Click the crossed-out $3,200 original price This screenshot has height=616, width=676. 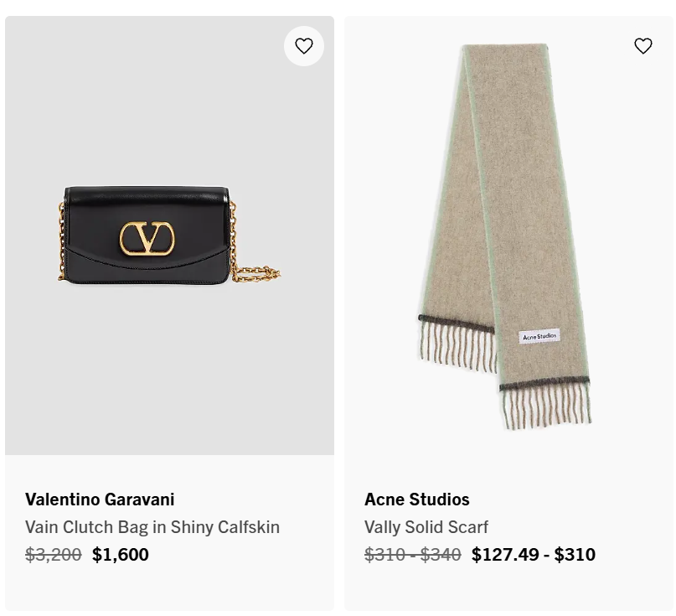click(x=53, y=554)
